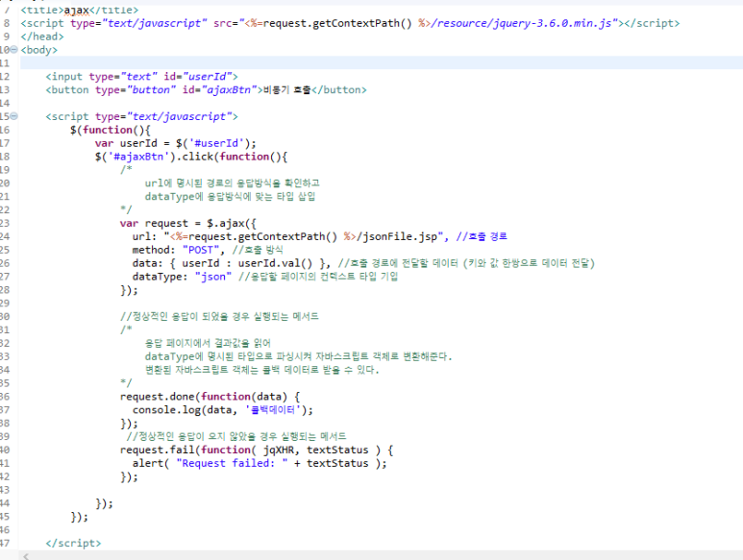Click 'request.fail(function( jqXHR, textStatus )' line

257,450
